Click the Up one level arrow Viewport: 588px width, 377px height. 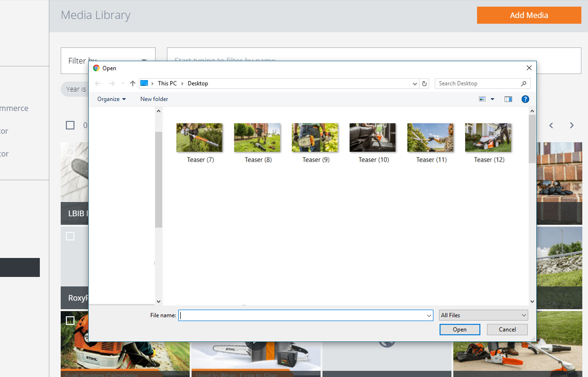(x=132, y=83)
